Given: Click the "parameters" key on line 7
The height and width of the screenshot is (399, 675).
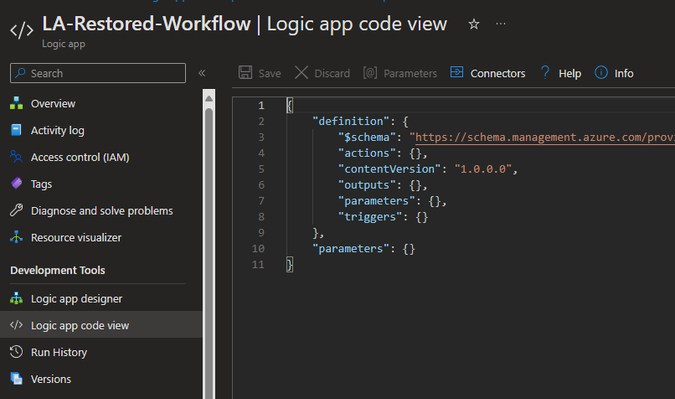Looking at the screenshot, I should pyautogui.click(x=377, y=201).
